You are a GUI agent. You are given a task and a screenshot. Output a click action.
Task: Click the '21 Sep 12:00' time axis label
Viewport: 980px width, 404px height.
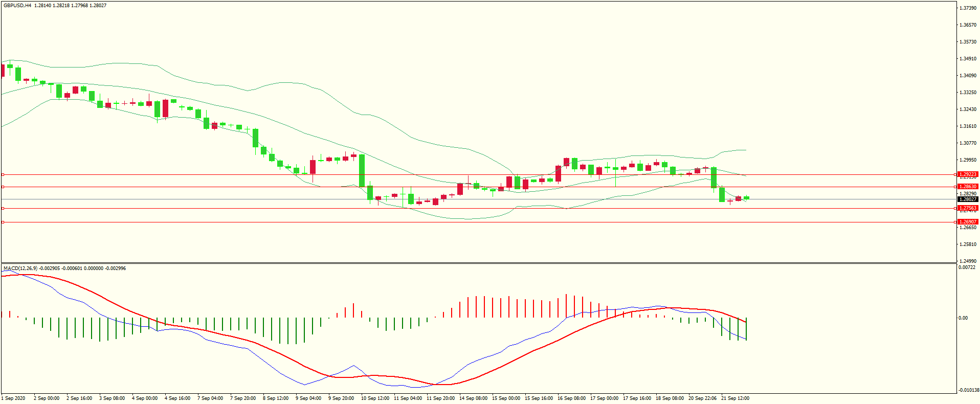click(x=735, y=398)
